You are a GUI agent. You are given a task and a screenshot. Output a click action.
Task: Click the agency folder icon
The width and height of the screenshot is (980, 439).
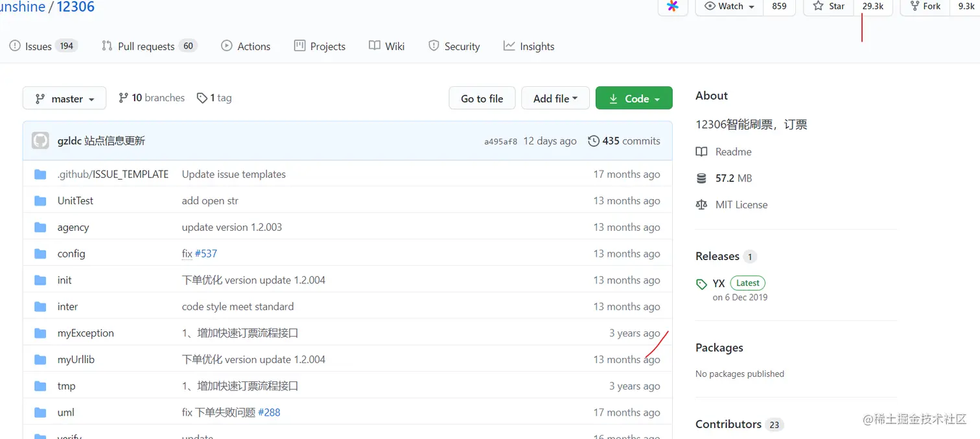click(40, 228)
